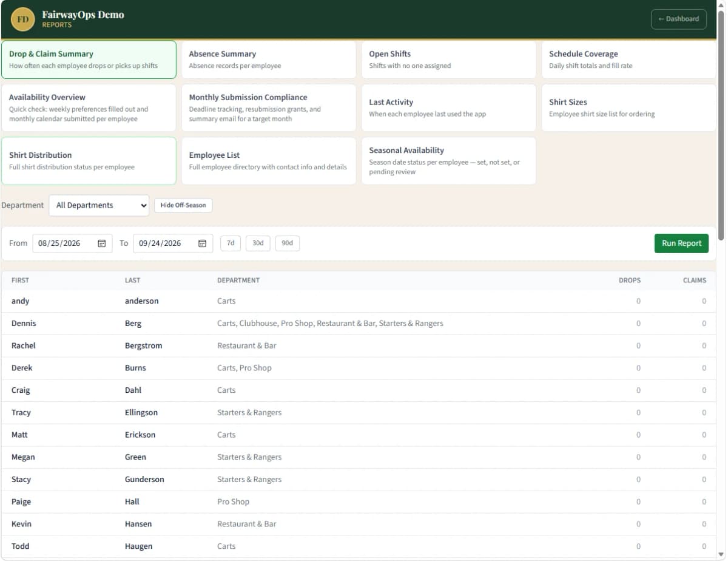Viewport: 728px width, 561px height.
Task: Click the FIRST column header
Action: 20,280
